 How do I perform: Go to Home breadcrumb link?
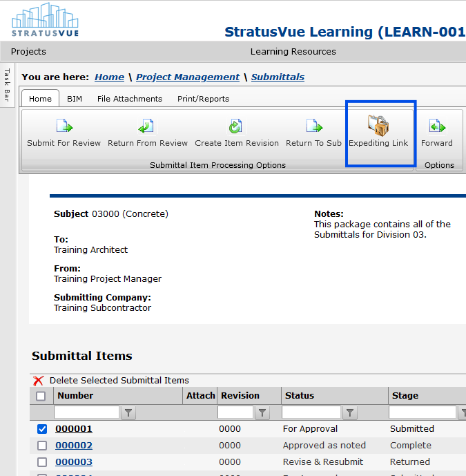109,77
